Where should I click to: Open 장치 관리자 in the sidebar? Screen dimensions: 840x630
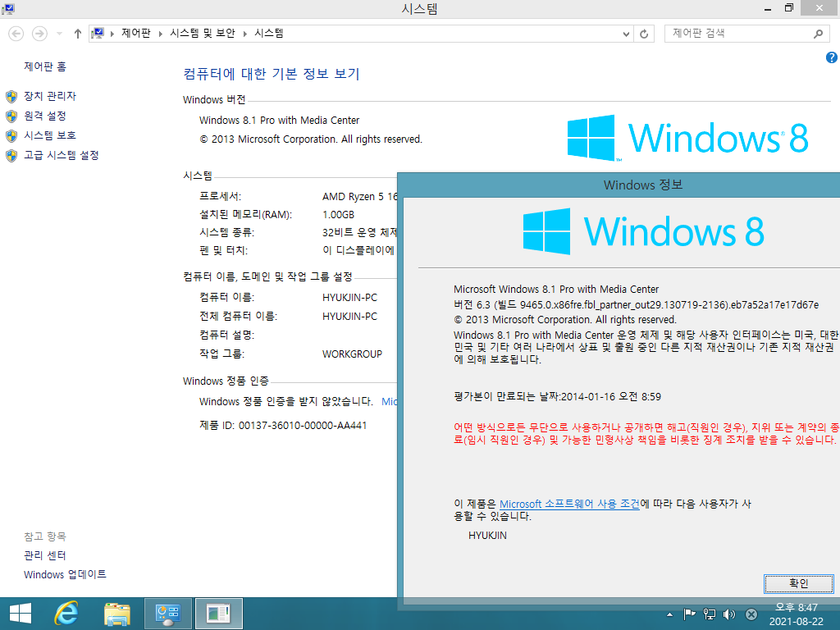(x=50, y=96)
